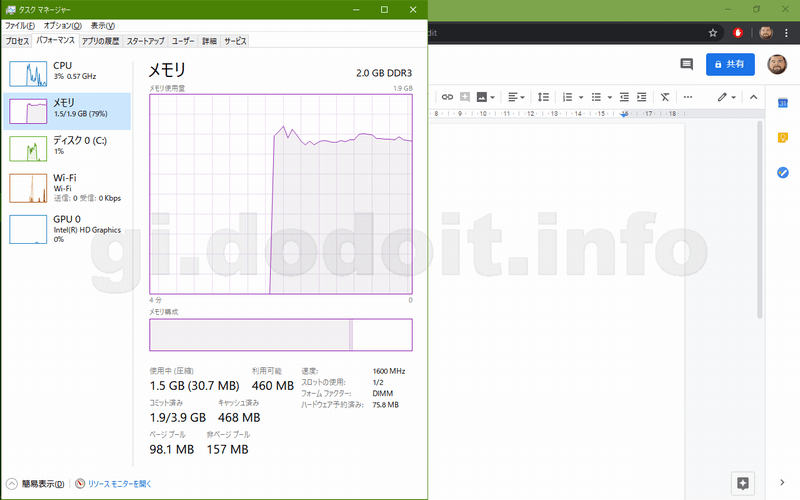The image size is (800, 500).
Task: Switch to the スタートアップ tab
Action: click(145, 41)
